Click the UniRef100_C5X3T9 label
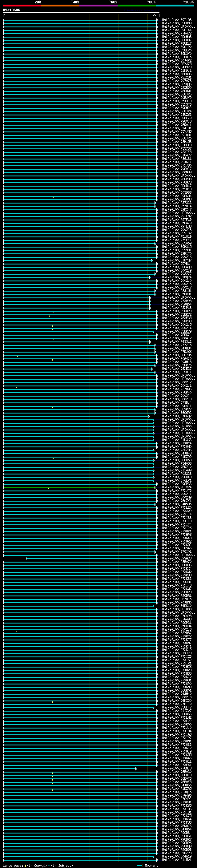The width and height of the screenshot is (197, 868). coord(177,101)
